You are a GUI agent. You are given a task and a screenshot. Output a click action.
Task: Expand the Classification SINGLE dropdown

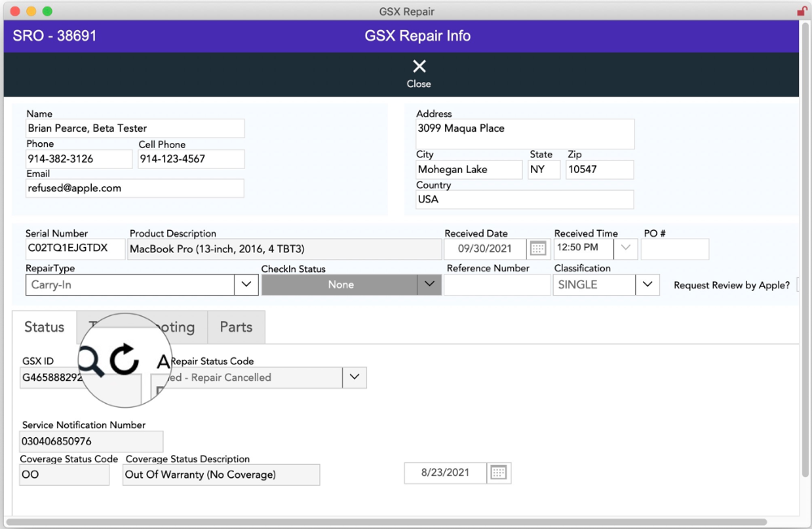(x=646, y=285)
